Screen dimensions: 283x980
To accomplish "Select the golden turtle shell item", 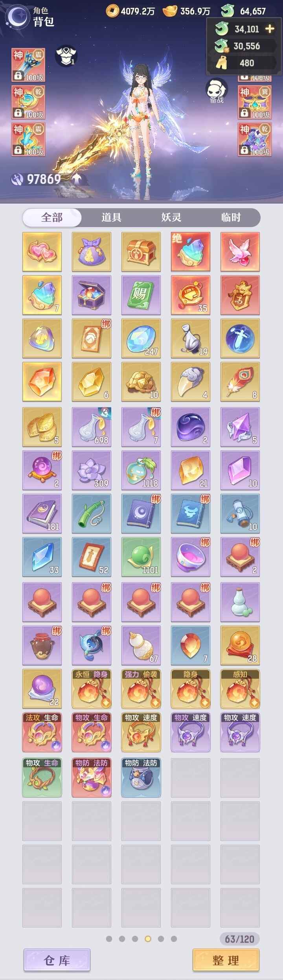I will click(141, 381).
